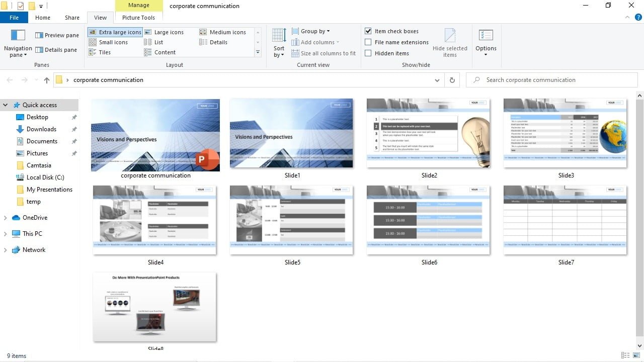
Task: Click the Help question mark icon
Action: point(638,18)
